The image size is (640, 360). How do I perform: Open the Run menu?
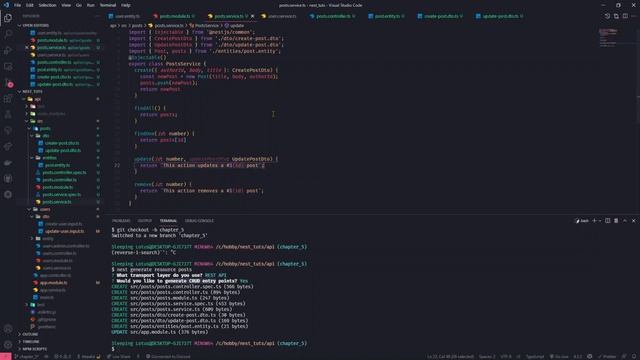coord(91,5)
